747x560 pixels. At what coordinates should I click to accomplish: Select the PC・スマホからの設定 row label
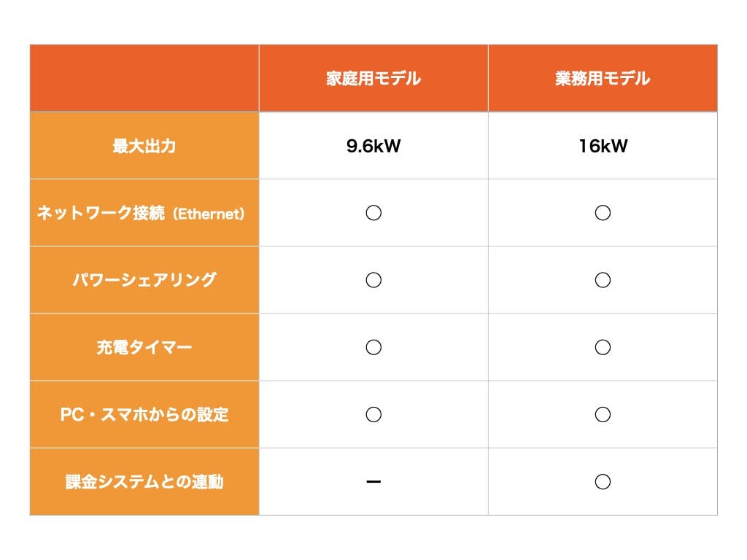[144, 414]
